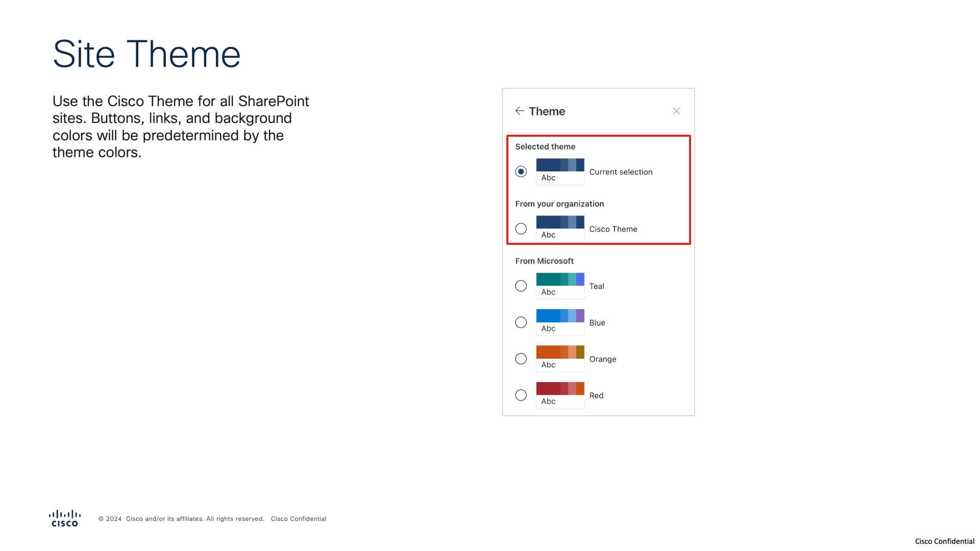Click the Teal label

tap(597, 286)
